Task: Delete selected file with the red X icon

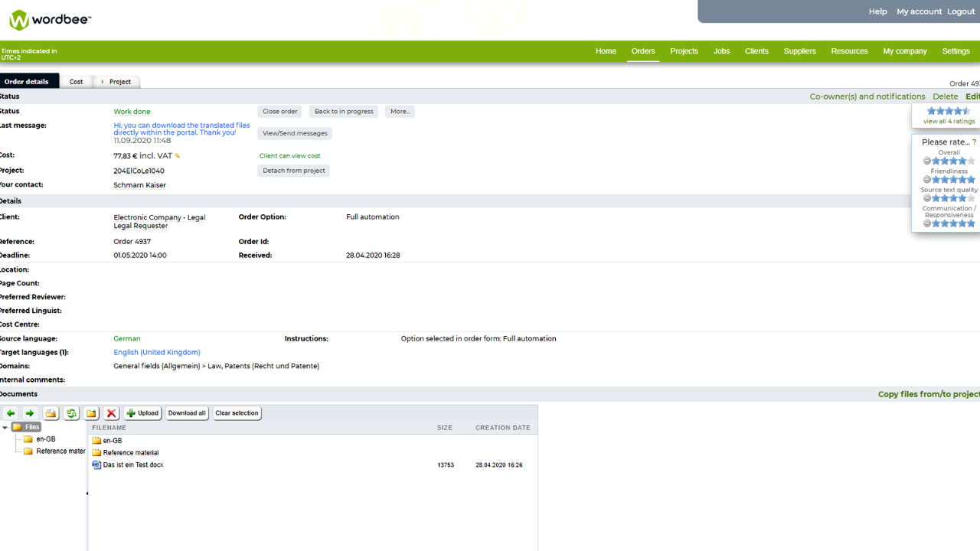Action: 111,413
